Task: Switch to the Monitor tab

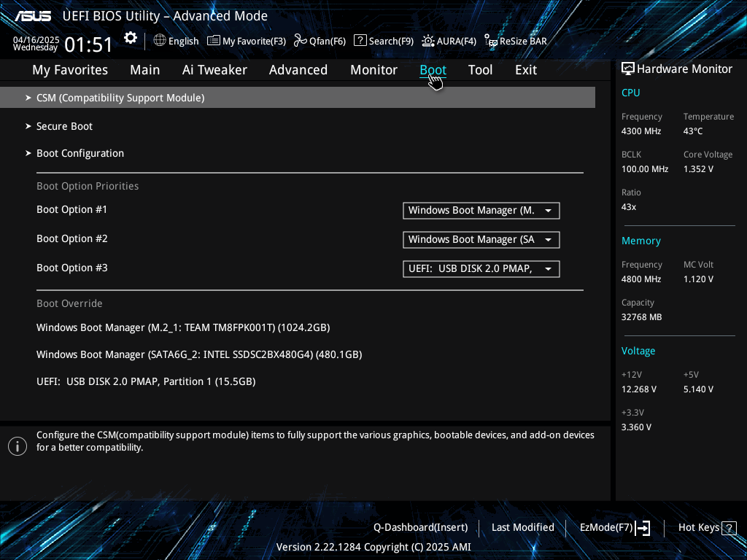Action: tap(373, 70)
